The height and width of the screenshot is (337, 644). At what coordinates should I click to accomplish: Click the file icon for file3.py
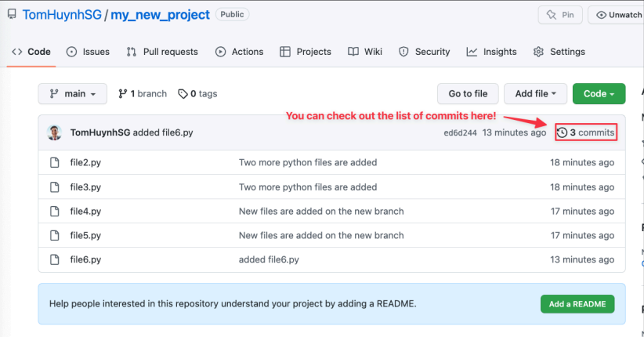54,187
